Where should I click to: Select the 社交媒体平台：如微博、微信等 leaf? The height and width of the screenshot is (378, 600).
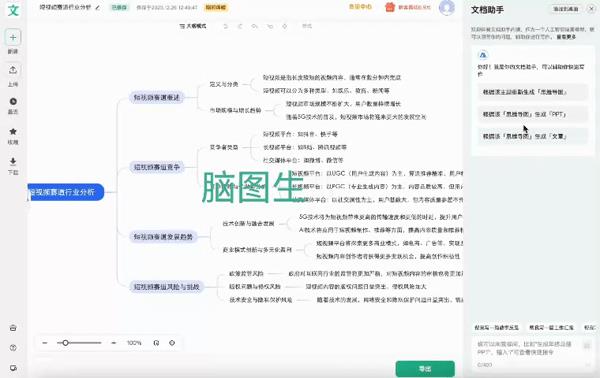point(303,160)
